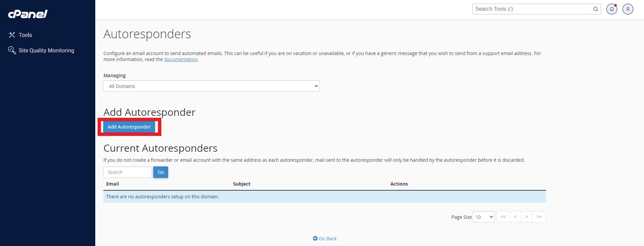Go to next page with > button
644x246 pixels.
coord(527,217)
